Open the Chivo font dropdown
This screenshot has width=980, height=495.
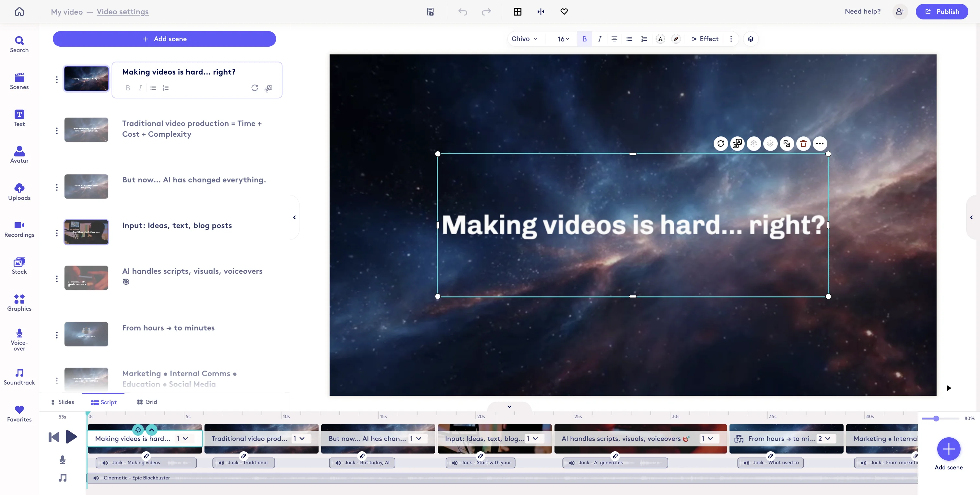(525, 39)
